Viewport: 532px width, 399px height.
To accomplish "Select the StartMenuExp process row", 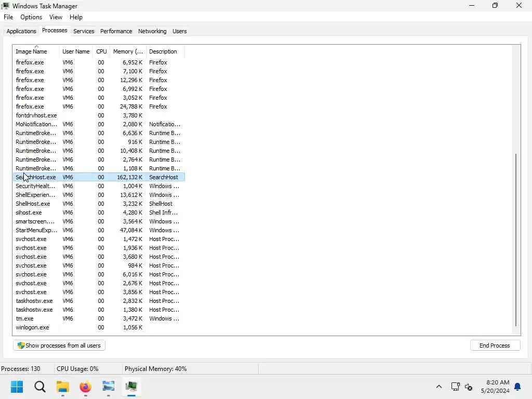I will coord(99,230).
